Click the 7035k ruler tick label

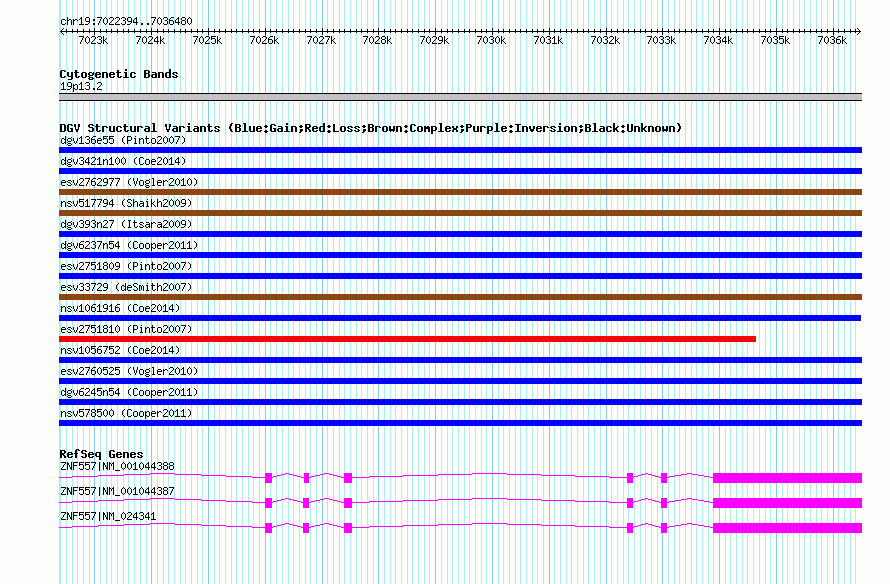(x=775, y=40)
